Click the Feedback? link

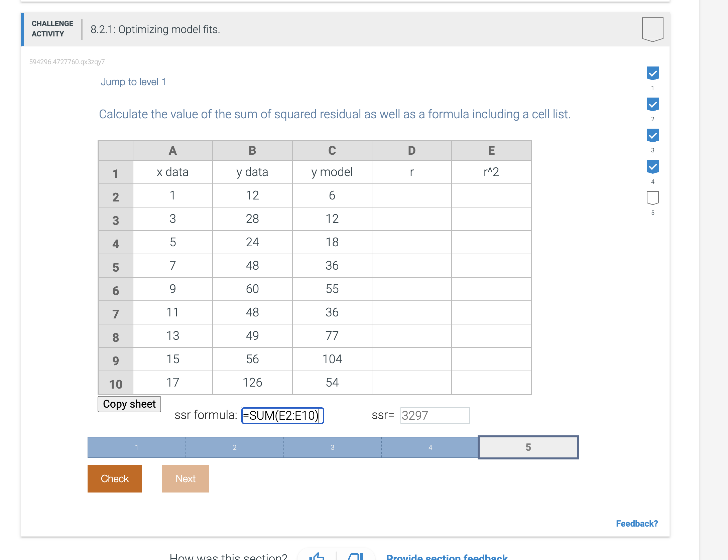click(x=637, y=523)
